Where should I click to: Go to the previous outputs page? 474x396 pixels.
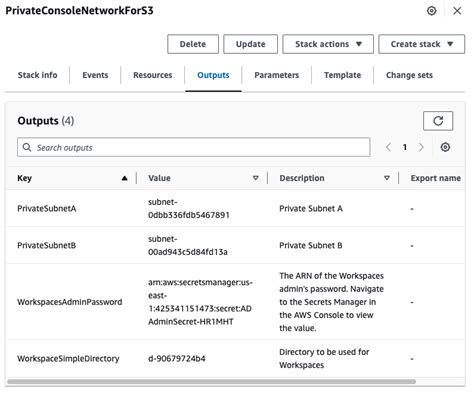tap(388, 147)
